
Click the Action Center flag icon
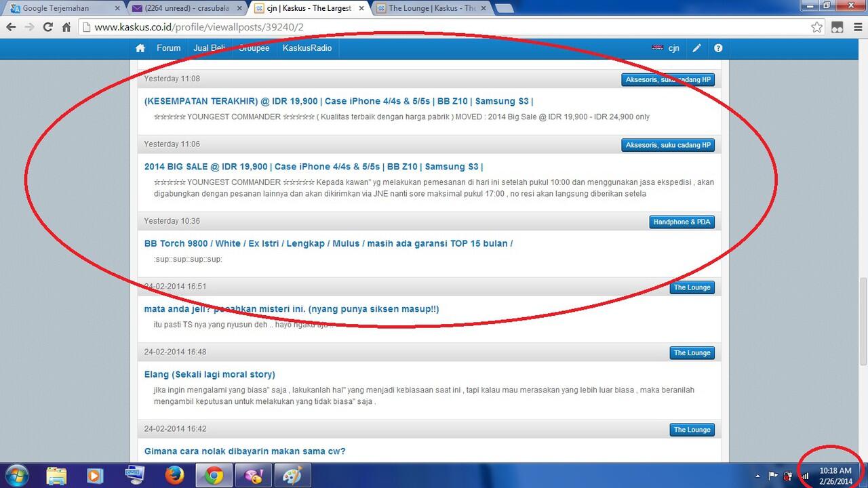coord(773,476)
